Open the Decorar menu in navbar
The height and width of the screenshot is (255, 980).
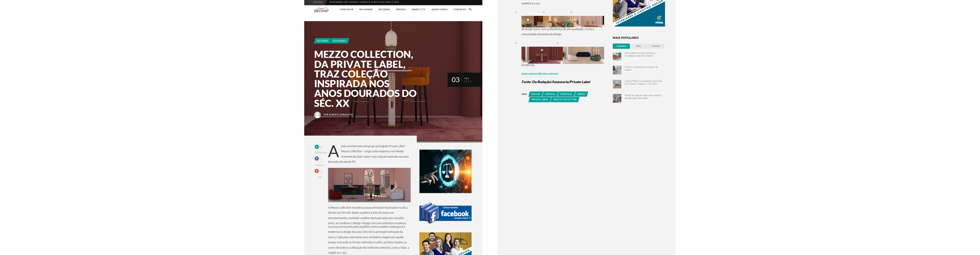coord(384,9)
